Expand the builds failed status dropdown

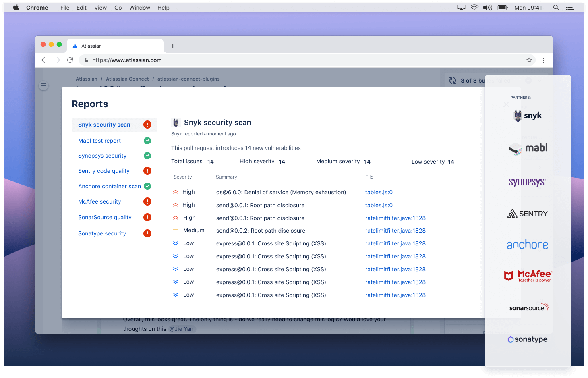pos(540,80)
